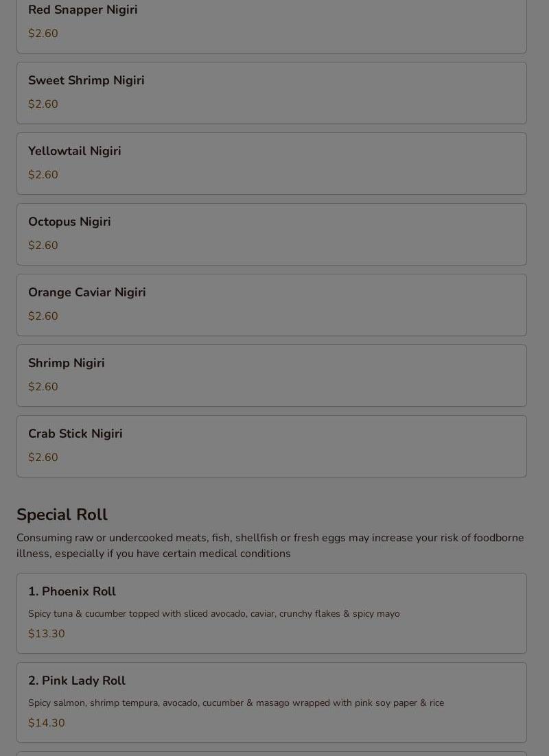Select Sweet Shrimp Nigiri menu card

click(271, 93)
